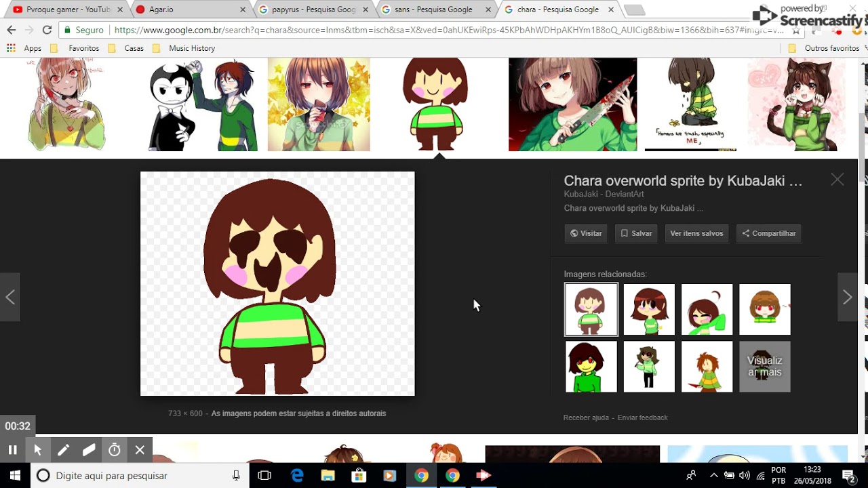The height and width of the screenshot is (488, 868).
Task: Pause the Screencastify recording
Action: click(12, 449)
